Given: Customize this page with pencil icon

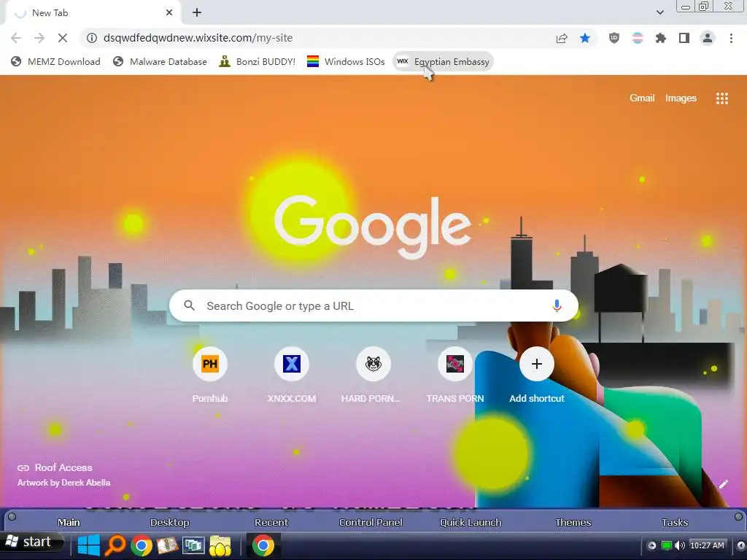Looking at the screenshot, I should tap(723, 484).
